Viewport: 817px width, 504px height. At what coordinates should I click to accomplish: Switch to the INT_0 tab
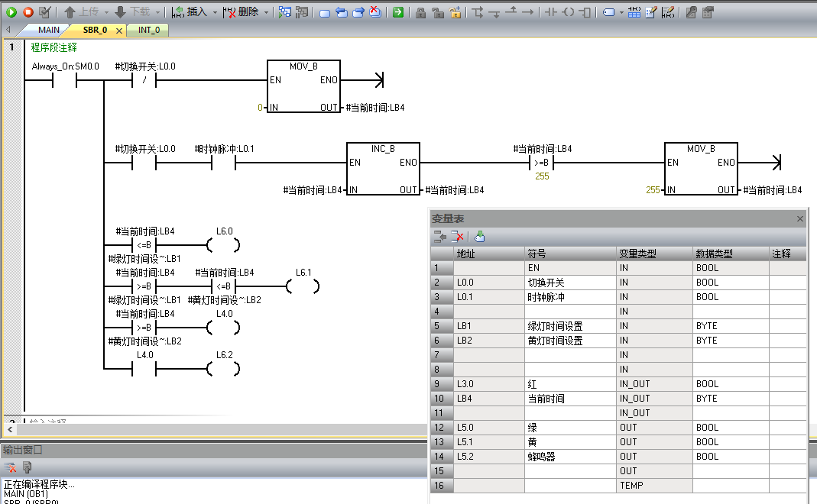click(x=149, y=30)
